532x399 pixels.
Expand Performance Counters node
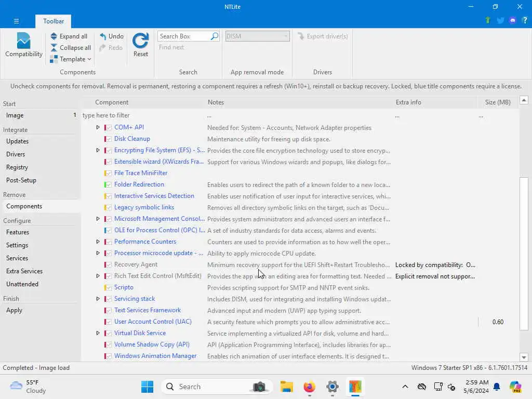[x=98, y=242]
